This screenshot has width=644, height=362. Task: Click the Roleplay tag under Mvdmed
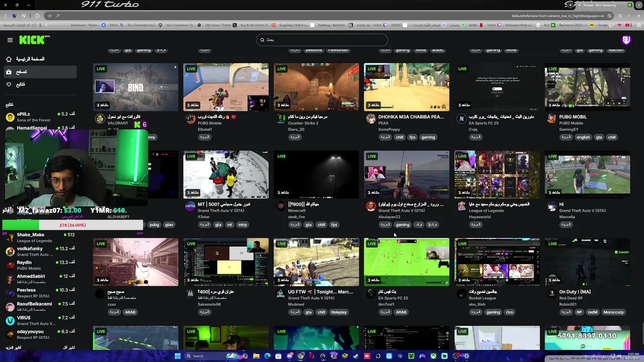click(x=339, y=312)
